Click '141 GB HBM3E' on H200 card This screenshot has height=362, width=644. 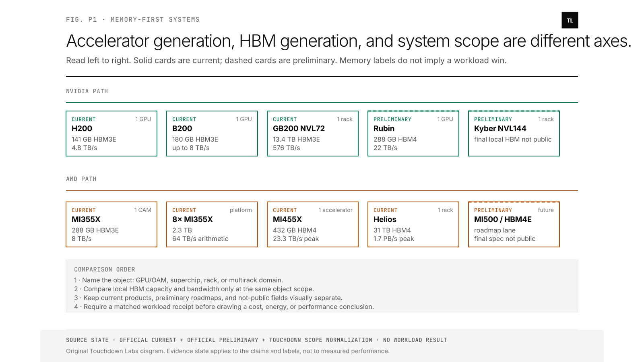(94, 139)
